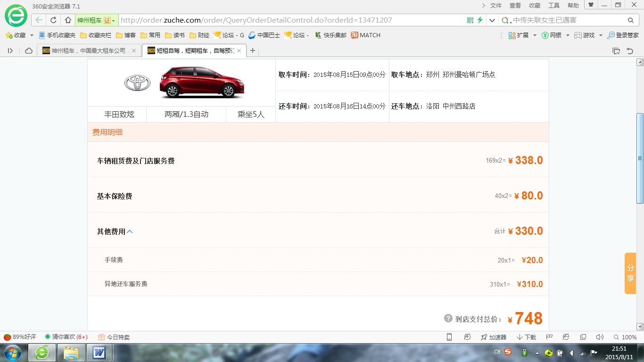Image resolution: width=644 pixels, height=362 pixels.
Task: Open the 财经 bookmark folder
Action: point(199,35)
